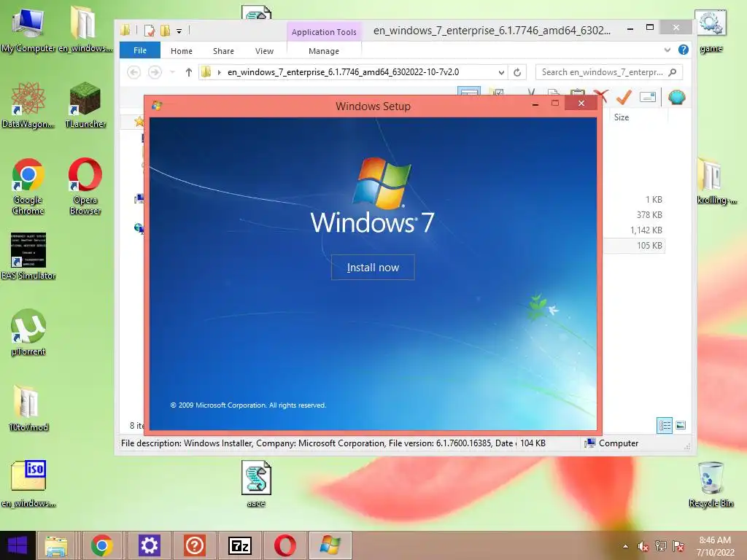
Task: Open the game desktop icon
Action: click(x=711, y=31)
